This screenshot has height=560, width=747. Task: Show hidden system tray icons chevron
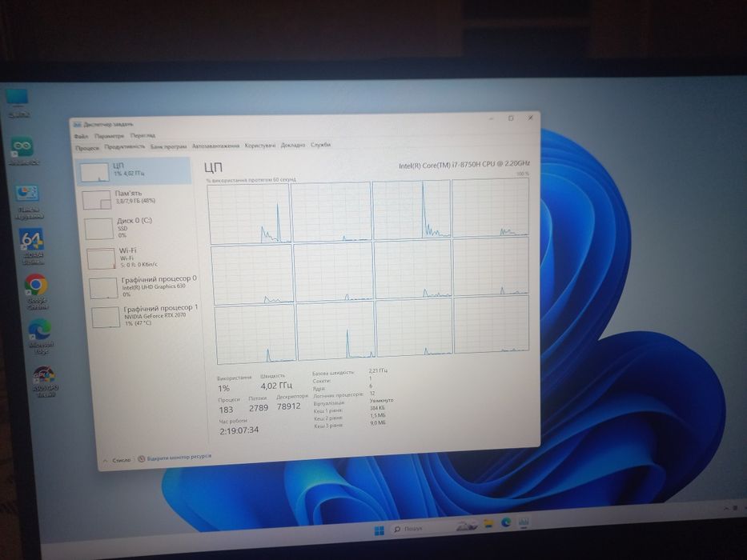[x=727, y=509]
